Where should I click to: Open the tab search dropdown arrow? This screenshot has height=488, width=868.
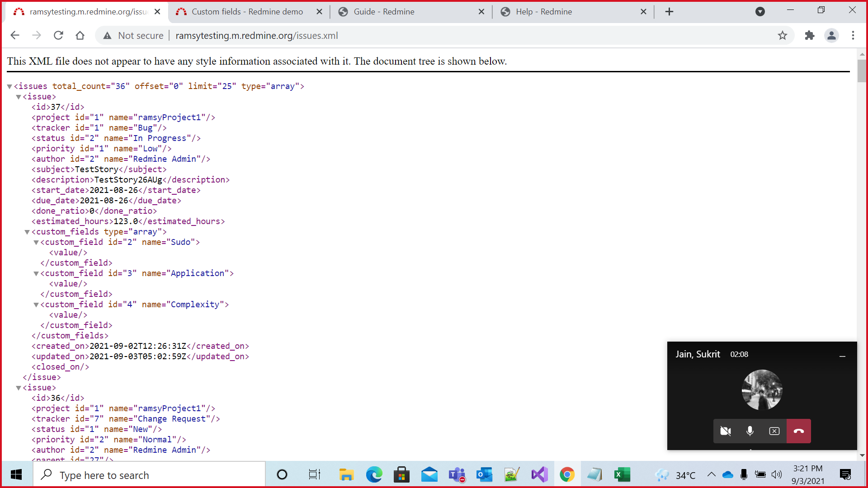click(x=760, y=12)
